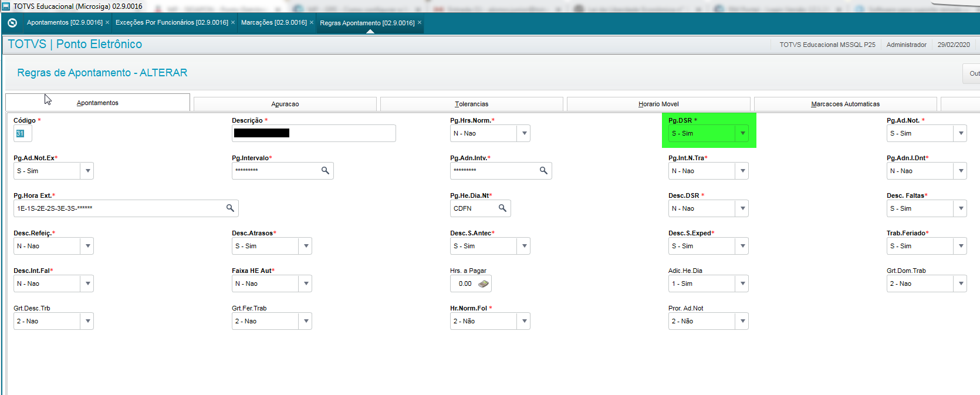
Task: Open the Marcacoes Automaticas form tab
Action: [x=846, y=104]
